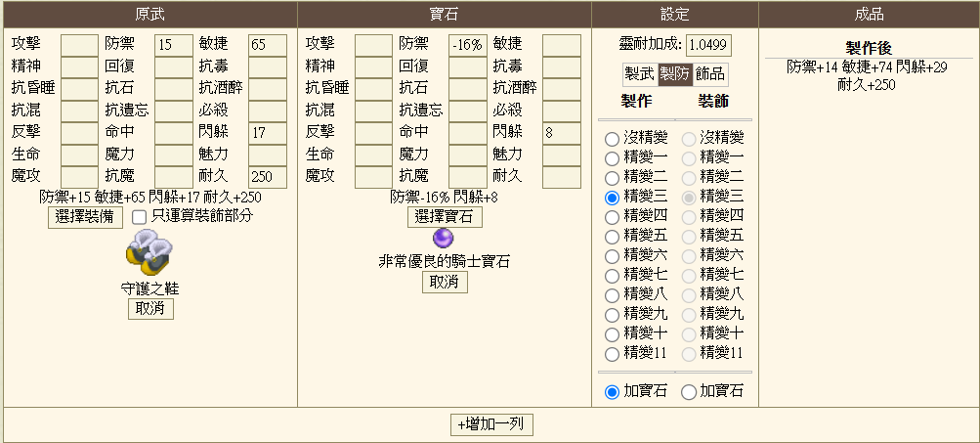The height and width of the screenshot is (443, 980).
Task: Click the empty 寶石 魔力 input
Action: point(468,155)
